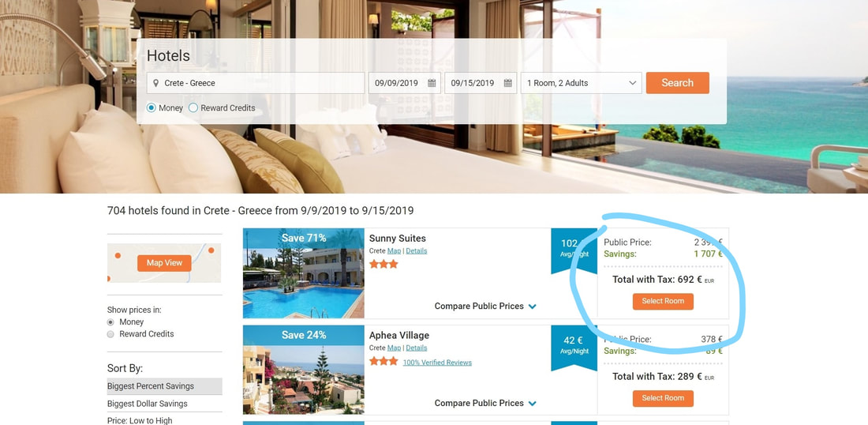The width and height of the screenshot is (868, 425).
Task: Click the location pin icon in destination field
Action: coord(156,83)
